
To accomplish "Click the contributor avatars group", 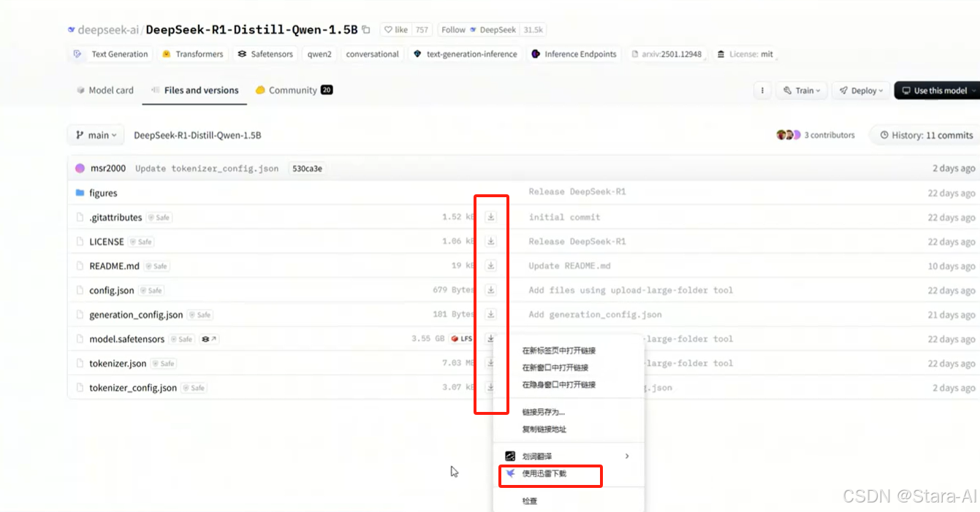I will (789, 135).
